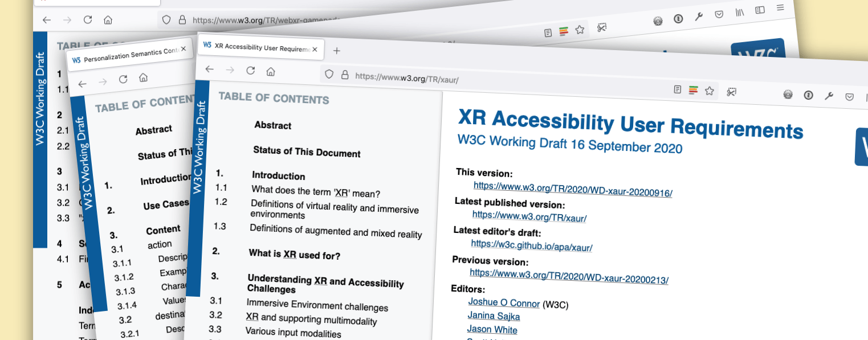This screenshot has height=340, width=868.
Task: Bookmark xaur page with star icon
Action: click(x=710, y=91)
